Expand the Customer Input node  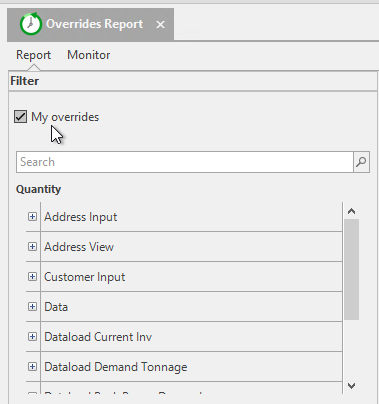coord(32,277)
